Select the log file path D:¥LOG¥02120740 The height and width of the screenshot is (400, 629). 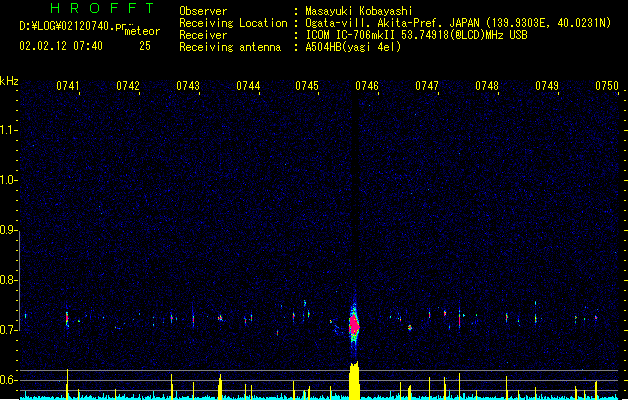pos(73,26)
